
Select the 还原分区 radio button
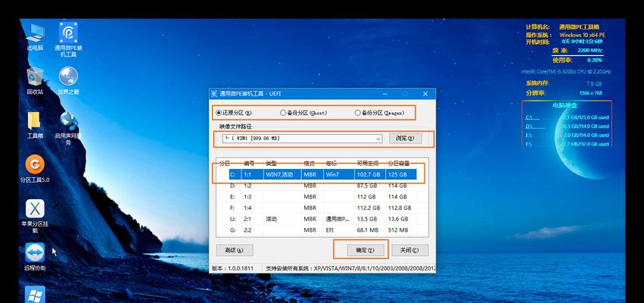click(x=234, y=113)
